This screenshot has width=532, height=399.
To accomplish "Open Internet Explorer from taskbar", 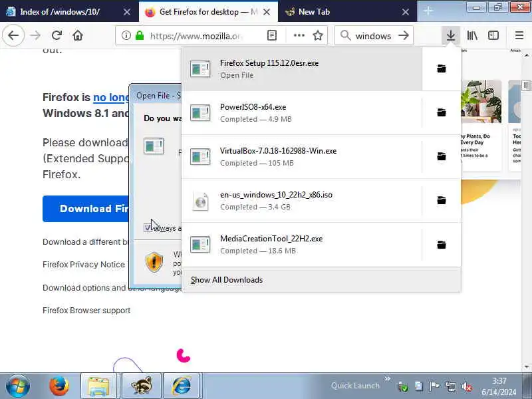I will (x=182, y=386).
